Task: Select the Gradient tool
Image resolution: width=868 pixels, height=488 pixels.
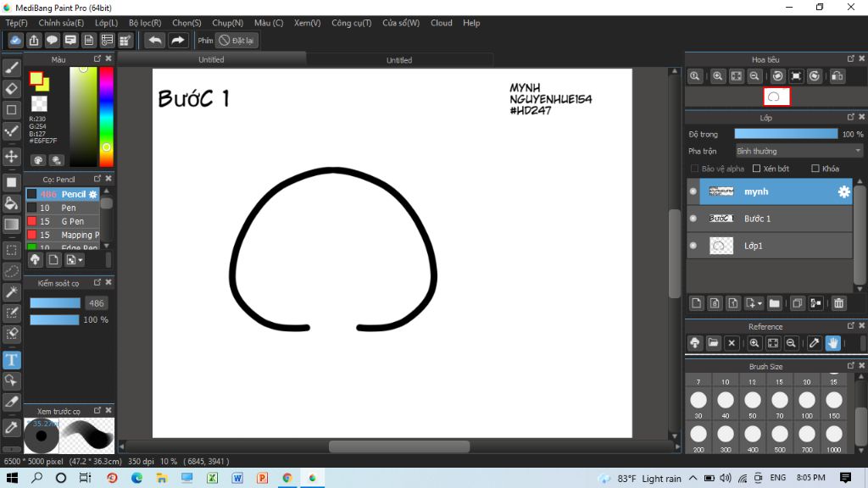Action: pyautogui.click(x=12, y=225)
